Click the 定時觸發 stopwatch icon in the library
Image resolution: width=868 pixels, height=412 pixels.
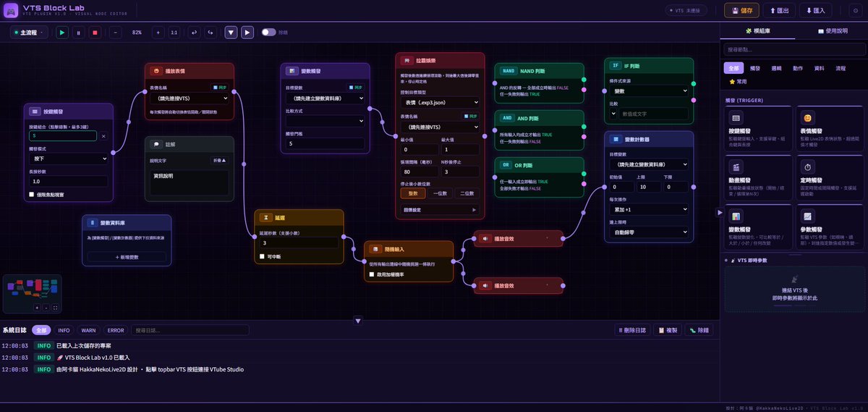coord(808,167)
